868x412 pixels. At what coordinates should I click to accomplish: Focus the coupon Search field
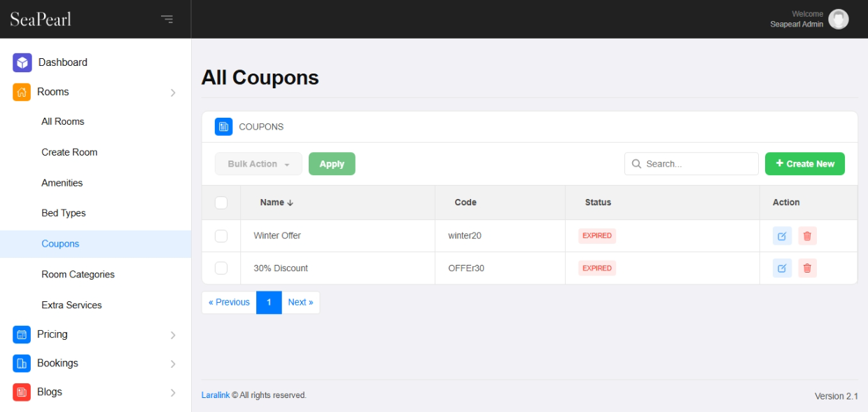[698, 164]
